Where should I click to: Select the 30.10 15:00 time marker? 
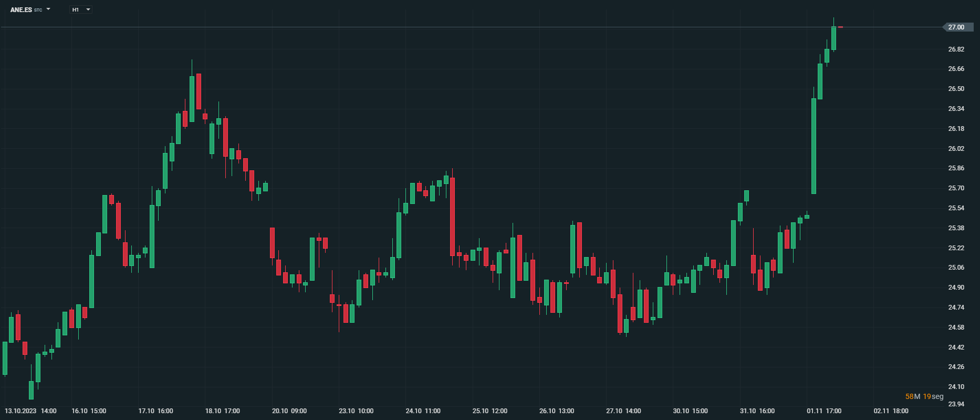pyautogui.click(x=690, y=411)
